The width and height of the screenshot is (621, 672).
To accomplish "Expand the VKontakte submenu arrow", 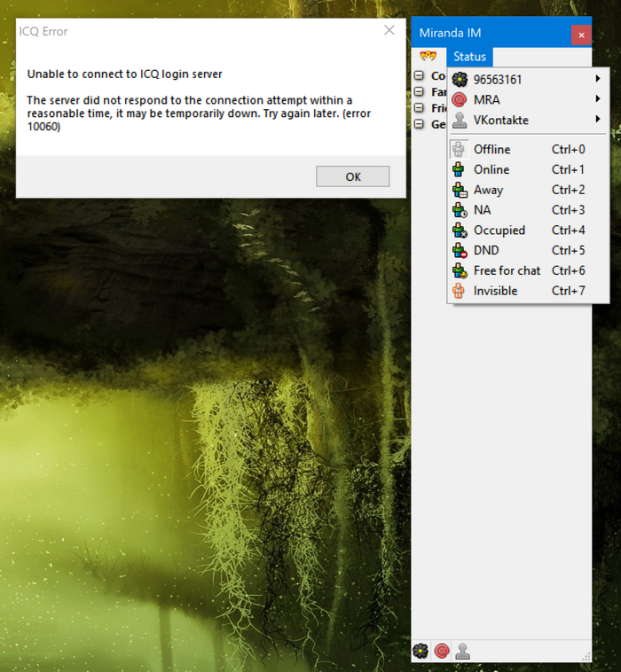I will point(598,119).
